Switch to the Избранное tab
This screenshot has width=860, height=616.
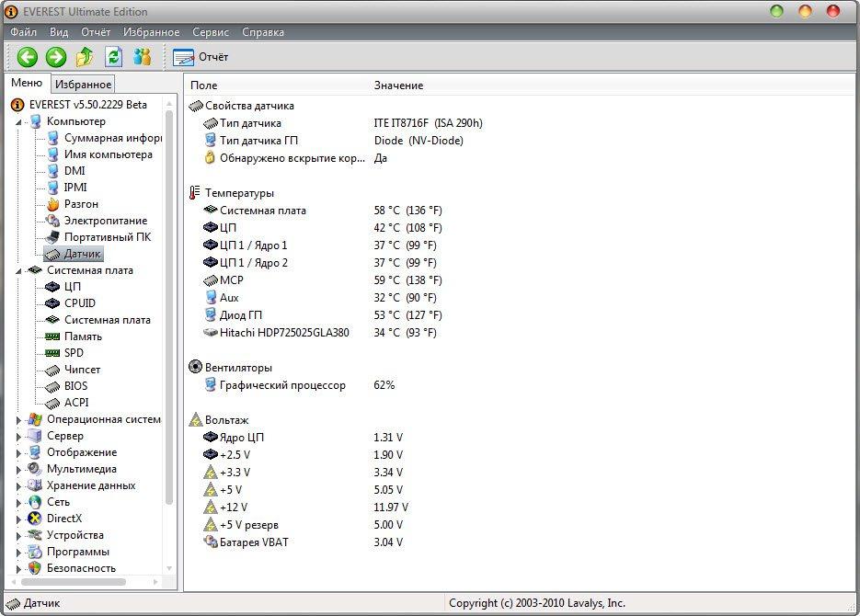(84, 85)
